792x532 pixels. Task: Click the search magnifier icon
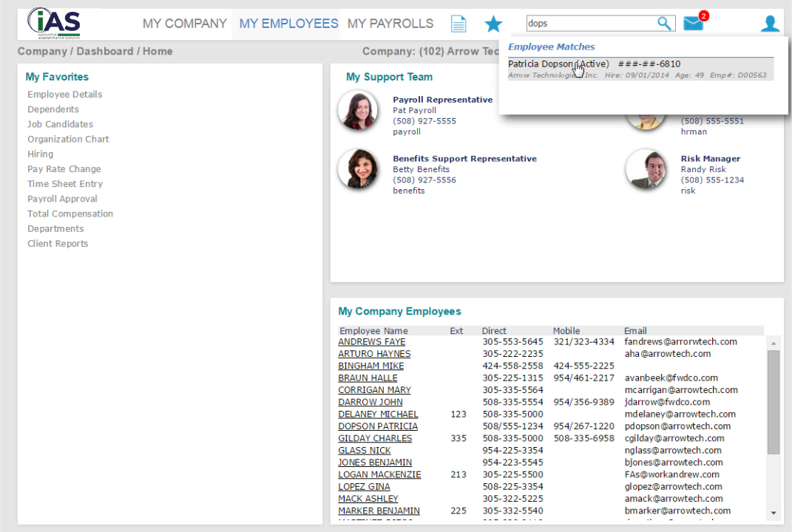[663, 23]
